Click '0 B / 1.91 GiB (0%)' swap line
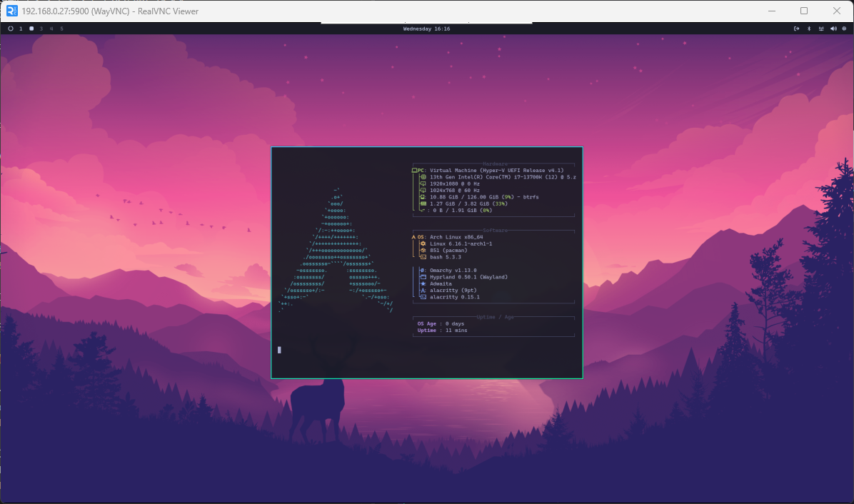This screenshot has height=504, width=854. click(x=463, y=210)
